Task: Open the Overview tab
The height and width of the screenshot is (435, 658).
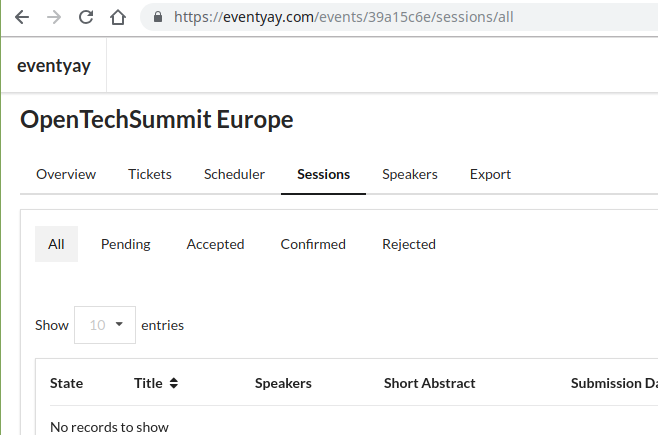Action: click(x=66, y=174)
